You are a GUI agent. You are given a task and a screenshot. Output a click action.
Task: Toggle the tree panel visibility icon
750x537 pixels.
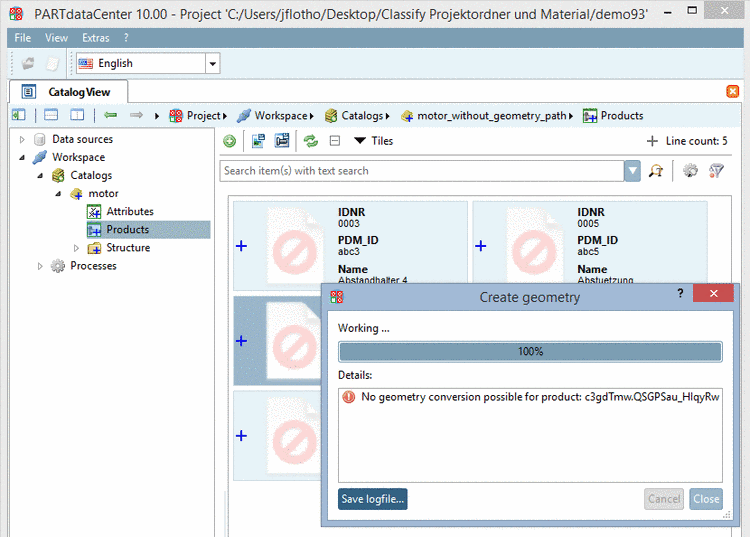[19, 115]
